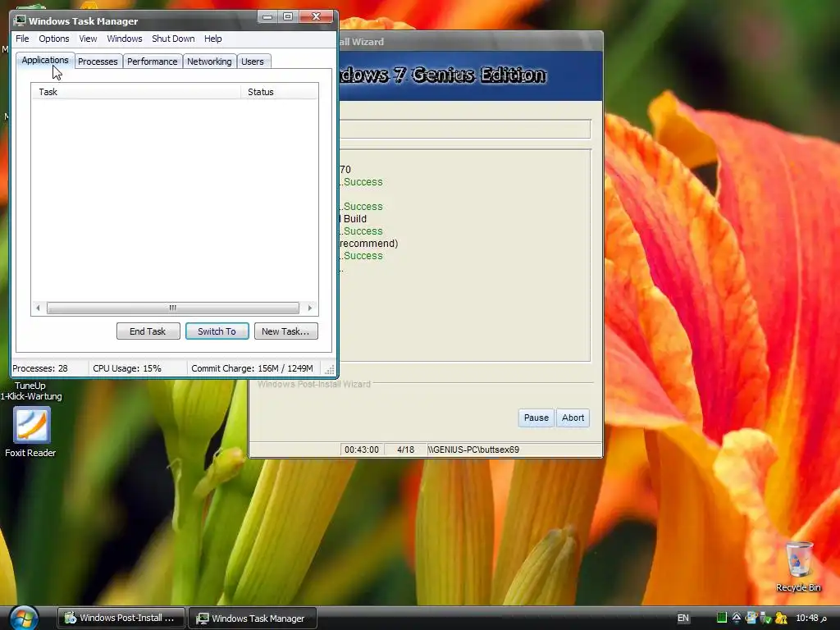Viewport: 840px width, 630px height.
Task: Open the Windows Start orb
Action: coord(22,618)
